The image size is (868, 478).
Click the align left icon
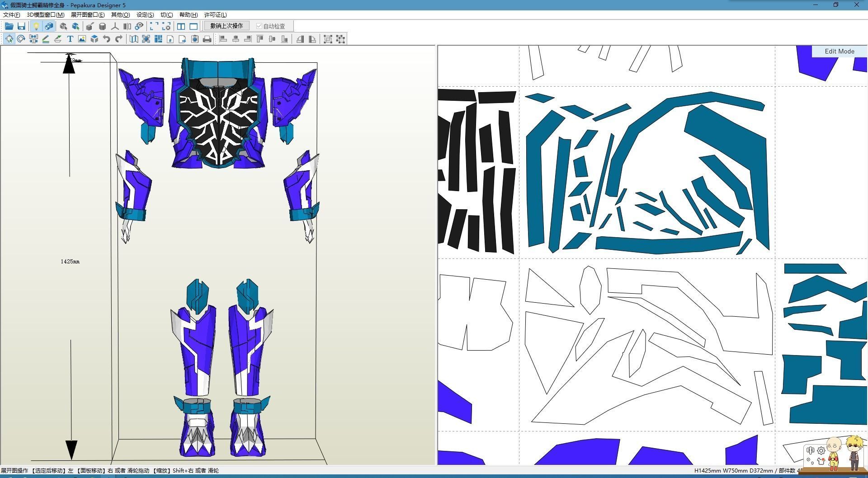pos(223,39)
